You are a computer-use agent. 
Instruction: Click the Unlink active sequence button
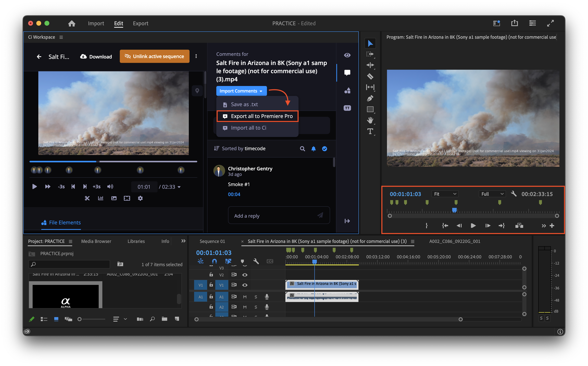point(155,56)
